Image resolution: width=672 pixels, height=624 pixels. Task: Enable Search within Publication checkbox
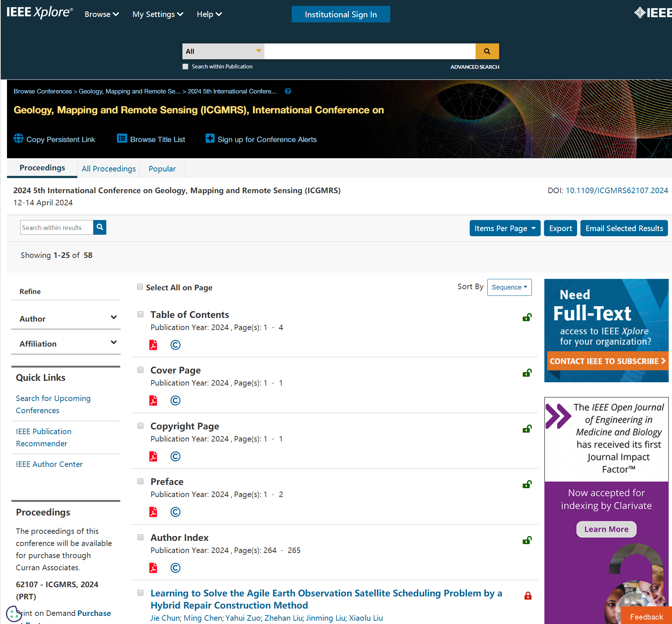click(x=185, y=67)
